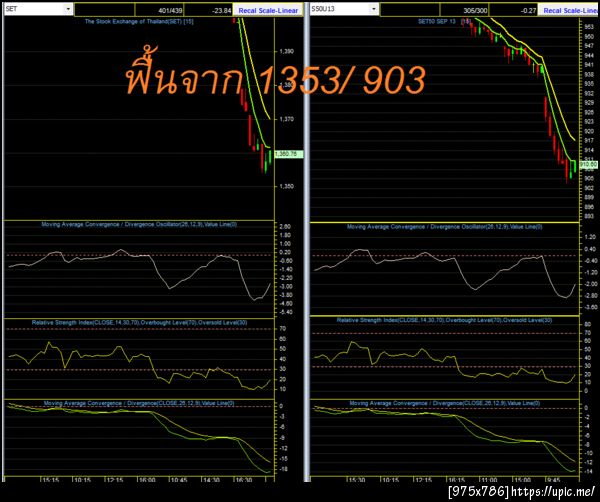Screen dimensions: 600x502
Task: Click the Stock Exchange of Thailand(SET) chart title
Action: point(139,21)
